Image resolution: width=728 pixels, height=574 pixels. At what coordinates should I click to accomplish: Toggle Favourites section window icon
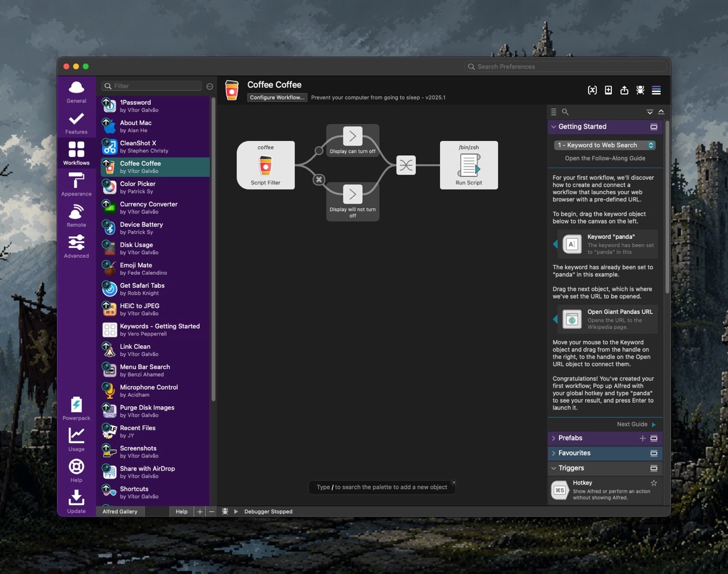coord(653,453)
